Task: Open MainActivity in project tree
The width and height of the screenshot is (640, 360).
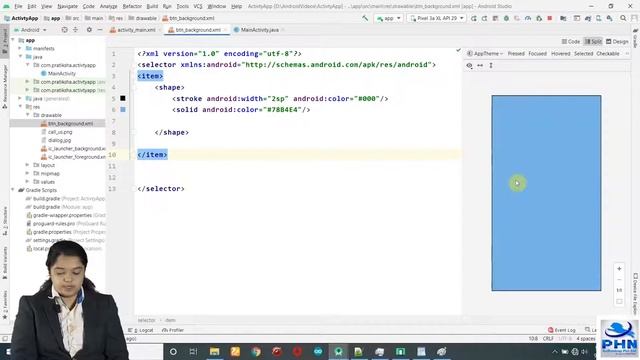Action: 62,73
